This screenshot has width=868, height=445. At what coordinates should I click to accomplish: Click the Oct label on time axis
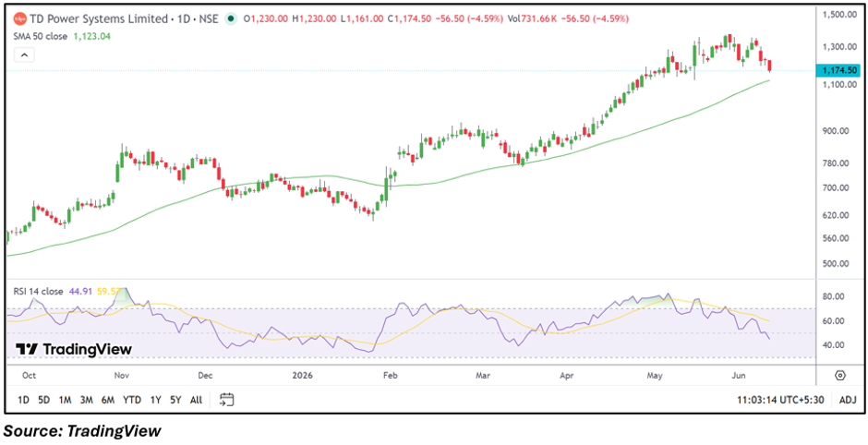[x=30, y=376]
